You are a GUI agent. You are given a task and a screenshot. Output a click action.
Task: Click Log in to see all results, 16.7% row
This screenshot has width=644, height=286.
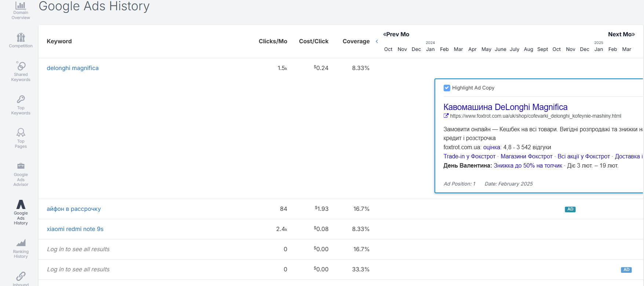[78, 249]
